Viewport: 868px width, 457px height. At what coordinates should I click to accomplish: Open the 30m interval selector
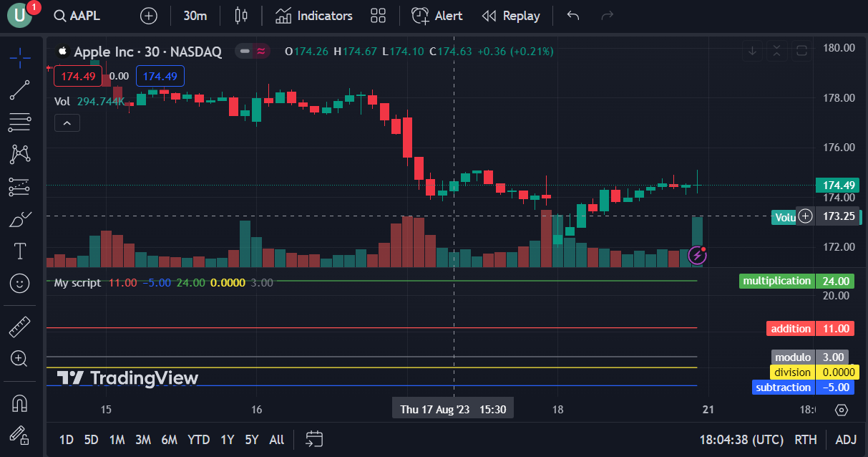pyautogui.click(x=195, y=16)
